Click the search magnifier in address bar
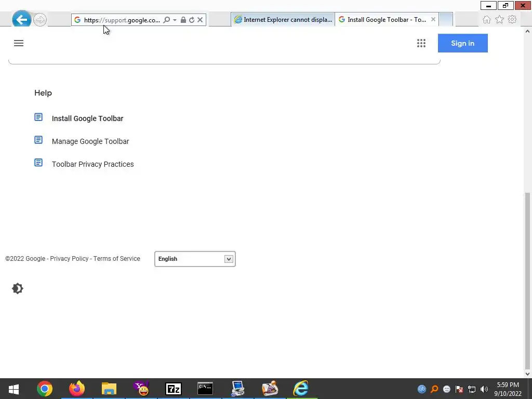Screen dimensions: 532x399 (166, 20)
